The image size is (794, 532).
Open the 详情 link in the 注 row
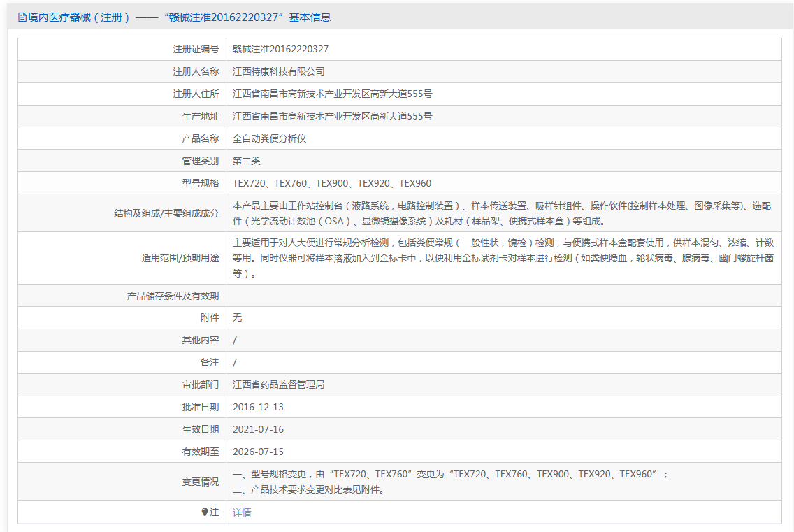pyautogui.click(x=242, y=512)
